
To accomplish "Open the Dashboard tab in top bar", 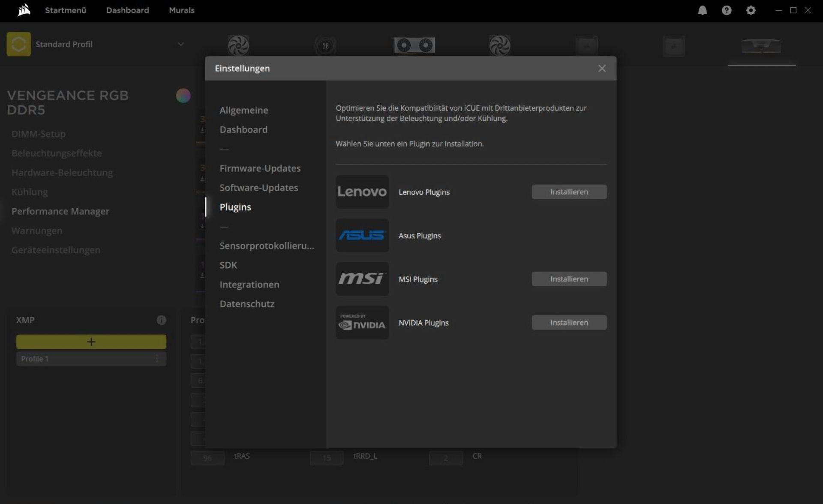I will (x=127, y=10).
